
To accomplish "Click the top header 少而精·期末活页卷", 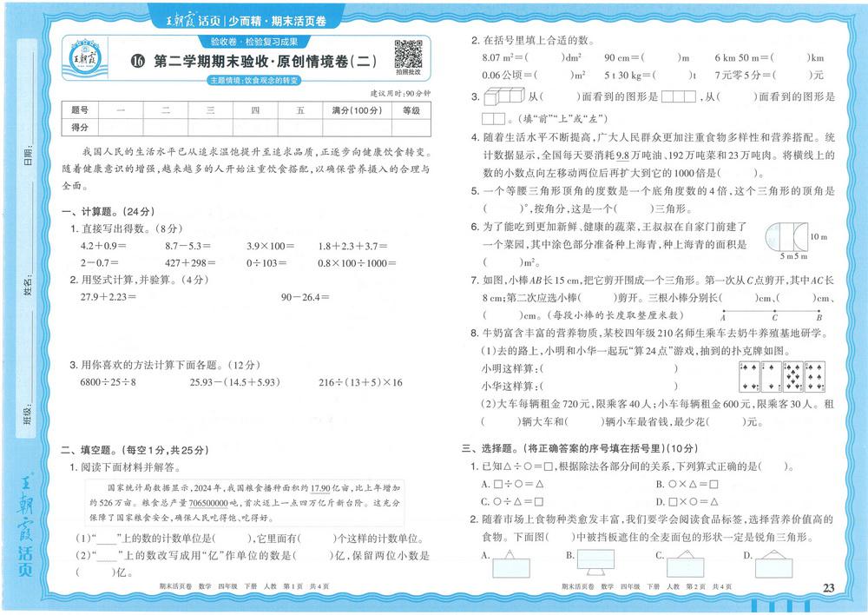I will [x=278, y=21].
